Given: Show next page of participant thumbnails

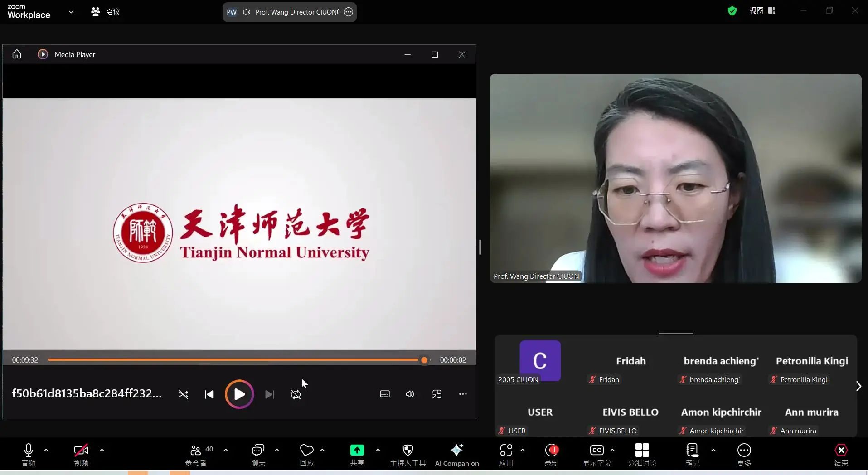Looking at the screenshot, I should coord(858,386).
